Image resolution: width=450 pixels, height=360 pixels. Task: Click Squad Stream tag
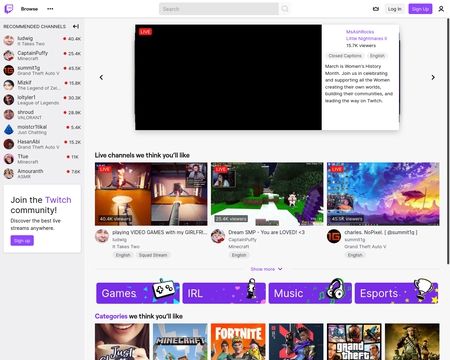[153, 255]
